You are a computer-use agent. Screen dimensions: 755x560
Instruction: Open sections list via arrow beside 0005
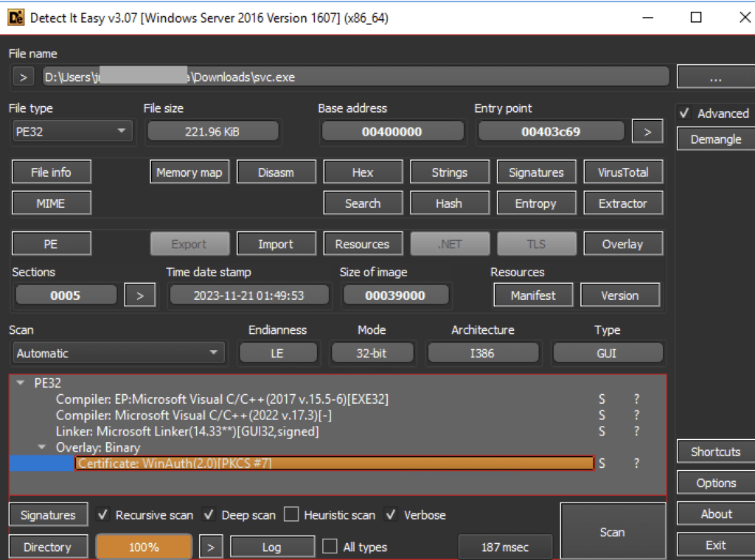[x=139, y=295]
